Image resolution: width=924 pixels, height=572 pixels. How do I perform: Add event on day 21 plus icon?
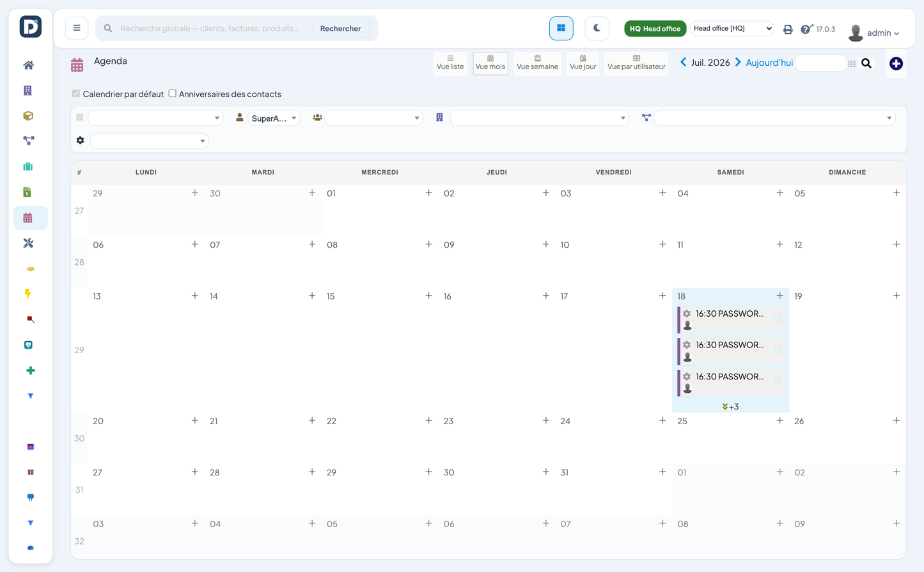312,420
